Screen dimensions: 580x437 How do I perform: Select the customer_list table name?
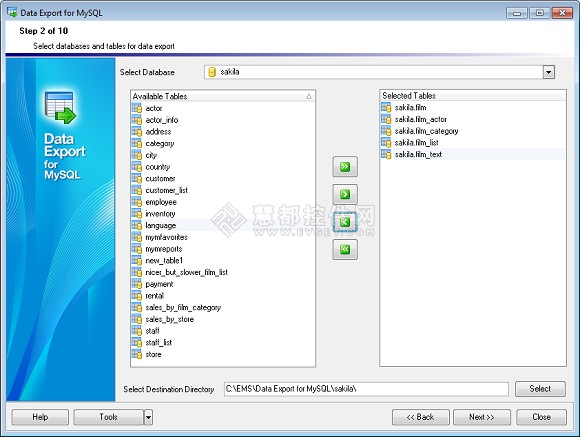click(166, 190)
